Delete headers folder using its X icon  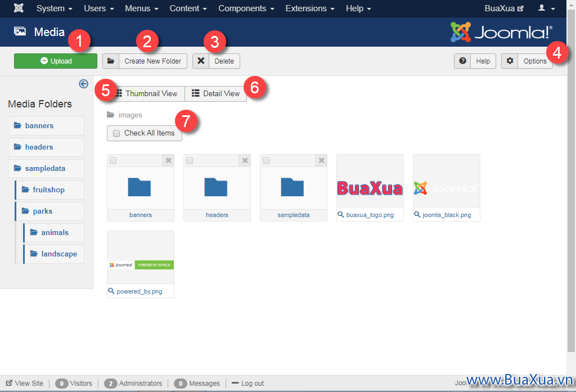pyautogui.click(x=245, y=160)
